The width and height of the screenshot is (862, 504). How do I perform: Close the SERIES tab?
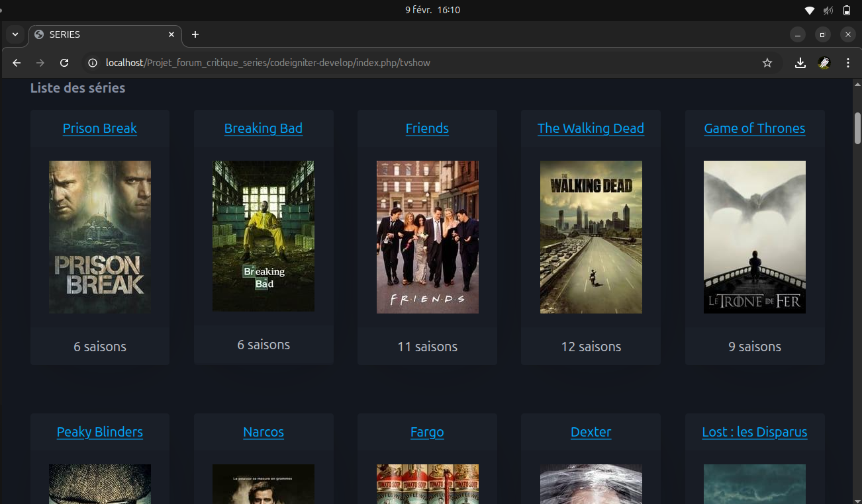coord(171,34)
